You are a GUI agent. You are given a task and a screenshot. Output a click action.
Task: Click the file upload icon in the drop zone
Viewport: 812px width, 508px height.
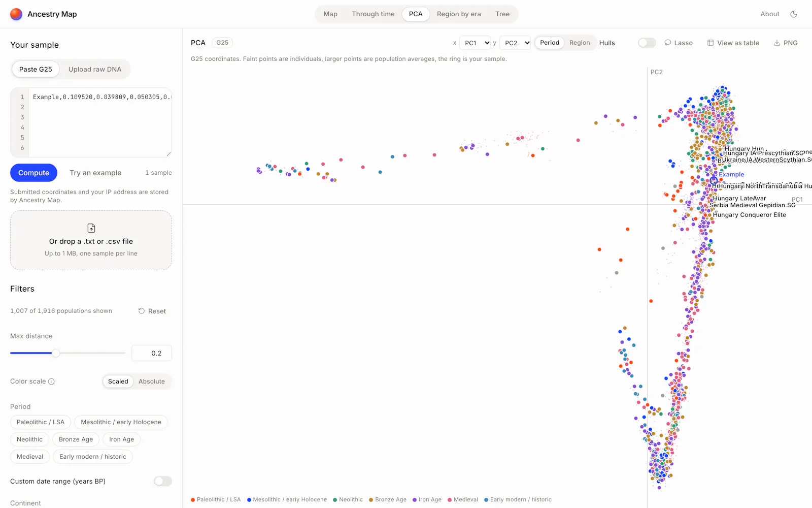click(91, 228)
